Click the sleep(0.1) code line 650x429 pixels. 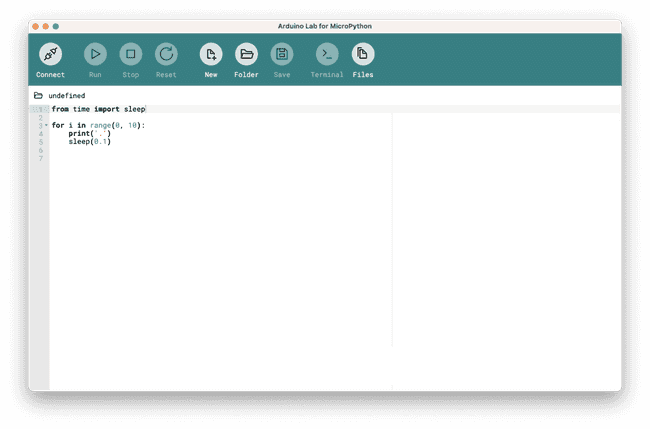point(89,141)
